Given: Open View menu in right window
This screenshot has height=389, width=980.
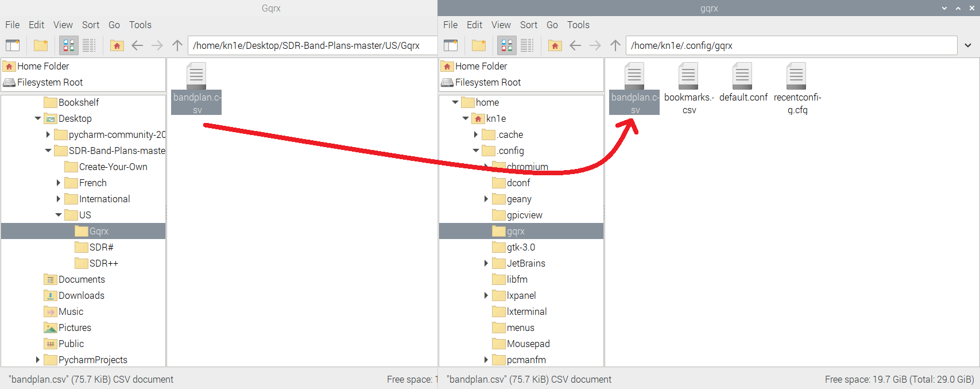Looking at the screenshot, I should (501, 25).
